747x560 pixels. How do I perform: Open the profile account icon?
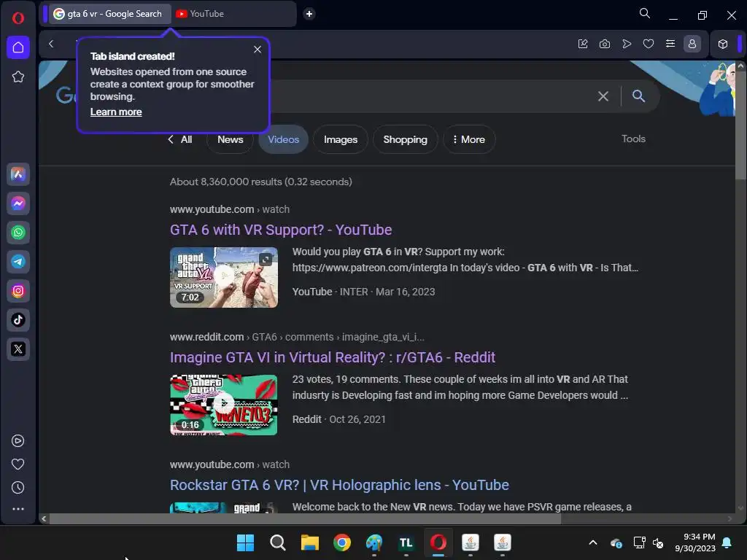point(692,44)
